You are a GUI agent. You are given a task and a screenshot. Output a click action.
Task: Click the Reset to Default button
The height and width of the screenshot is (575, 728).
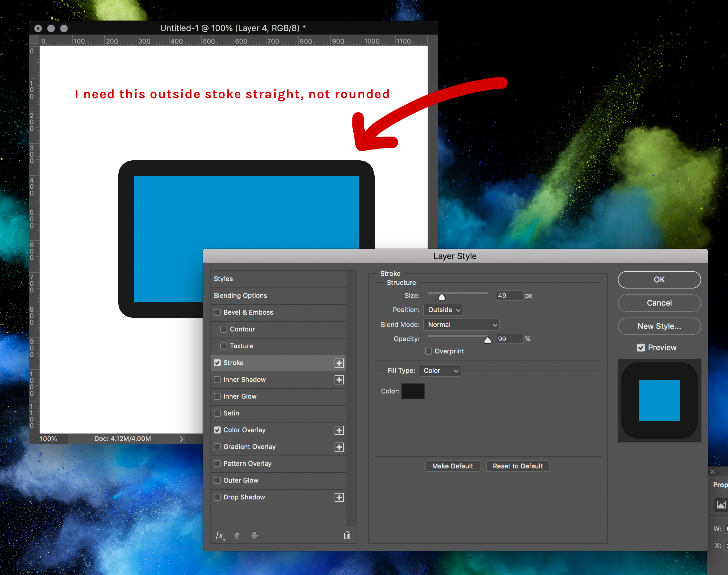517,466
